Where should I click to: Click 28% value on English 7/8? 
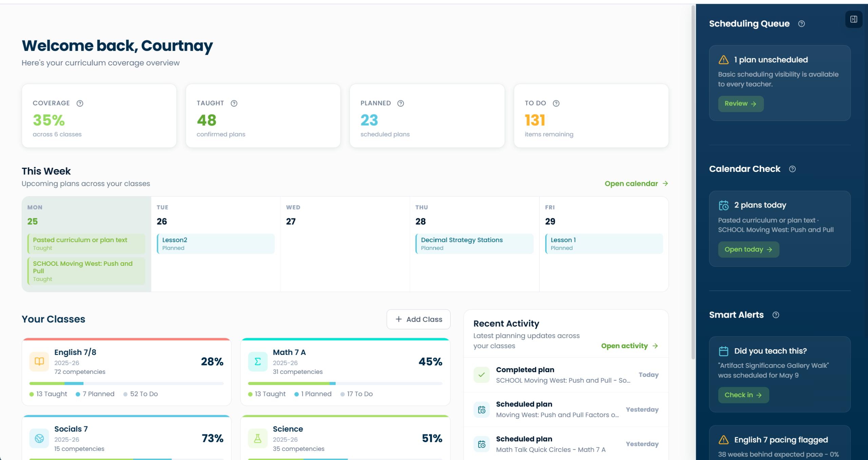[212, 362]
